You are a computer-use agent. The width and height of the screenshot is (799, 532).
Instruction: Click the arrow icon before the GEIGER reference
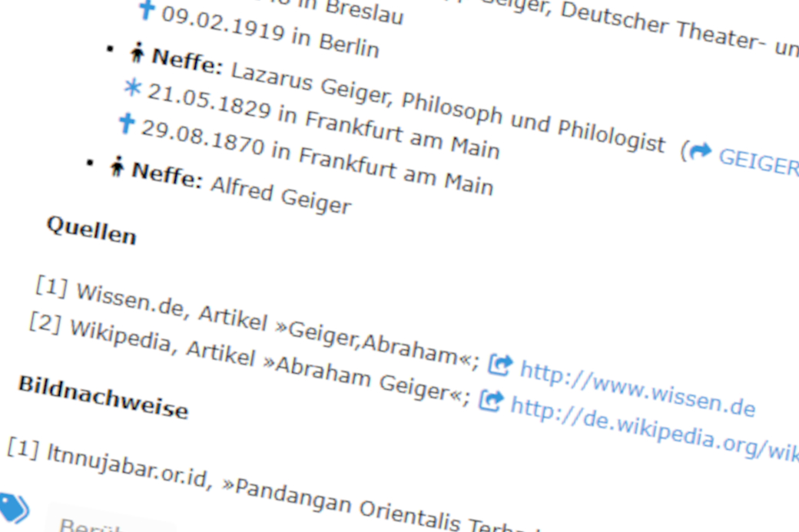pyautogui.click(x=700, y=152)
